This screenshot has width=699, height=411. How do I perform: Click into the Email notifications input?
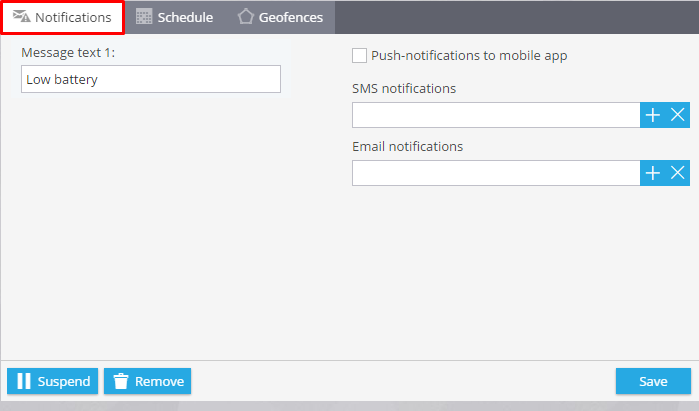click(496, 173)
